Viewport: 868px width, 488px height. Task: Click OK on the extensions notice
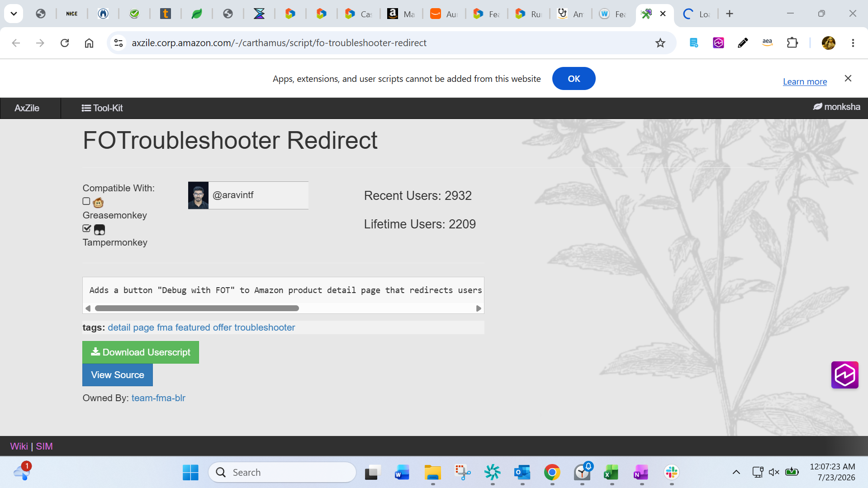click(x=574, y=79)
